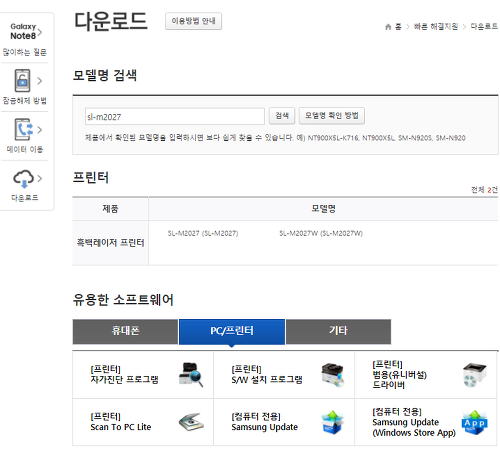Click the 다운로드 breadcrumb link
The width and height of the screenshot is (500, 451).
tap(484, 27)
